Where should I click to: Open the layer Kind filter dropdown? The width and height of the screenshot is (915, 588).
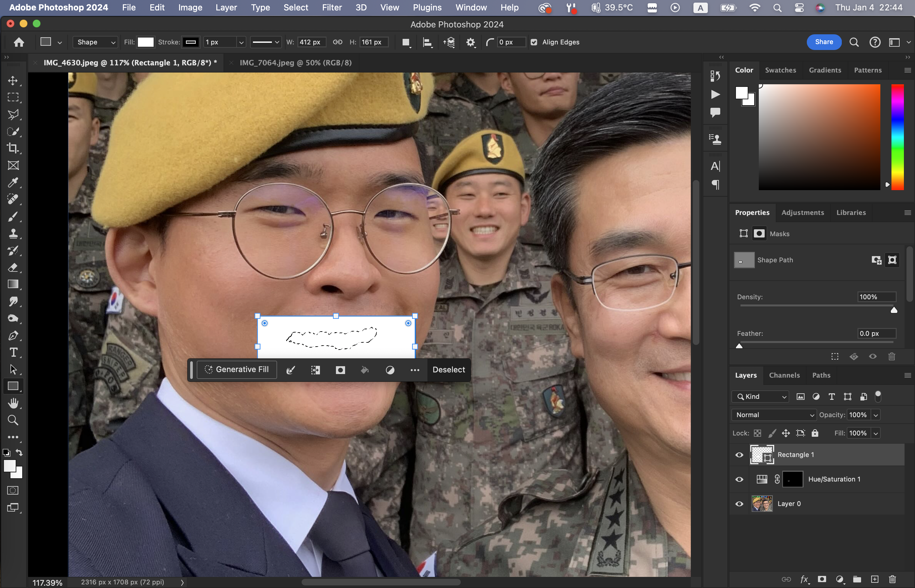pos(760,396)
